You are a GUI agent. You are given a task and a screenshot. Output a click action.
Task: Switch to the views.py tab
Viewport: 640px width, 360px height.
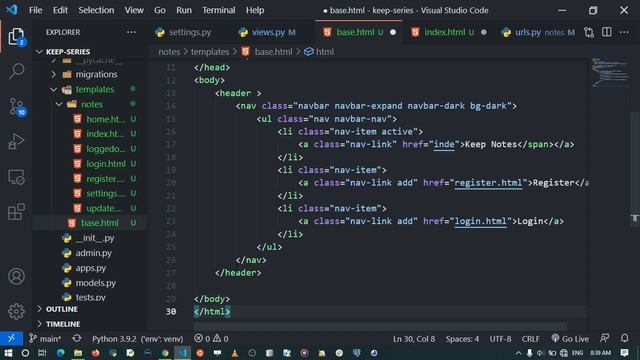[267, 32]
